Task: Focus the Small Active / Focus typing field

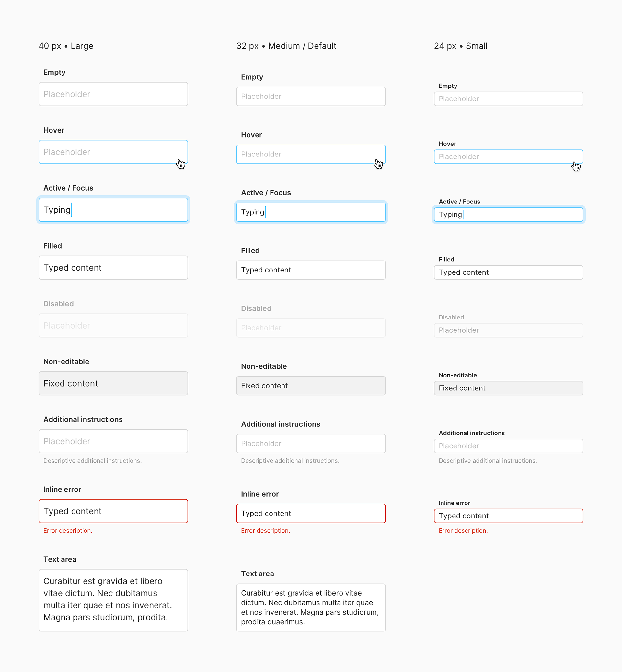Action: point(509,215)
